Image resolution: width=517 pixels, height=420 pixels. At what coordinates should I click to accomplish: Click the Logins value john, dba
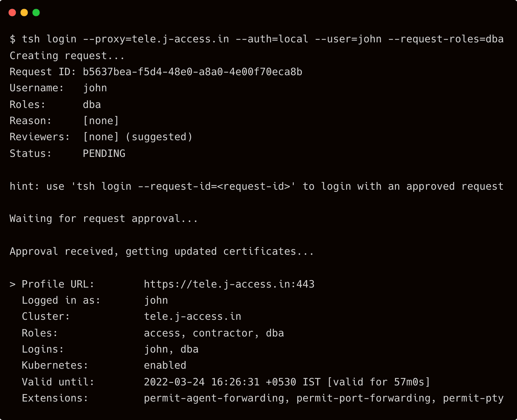(171, 349)
